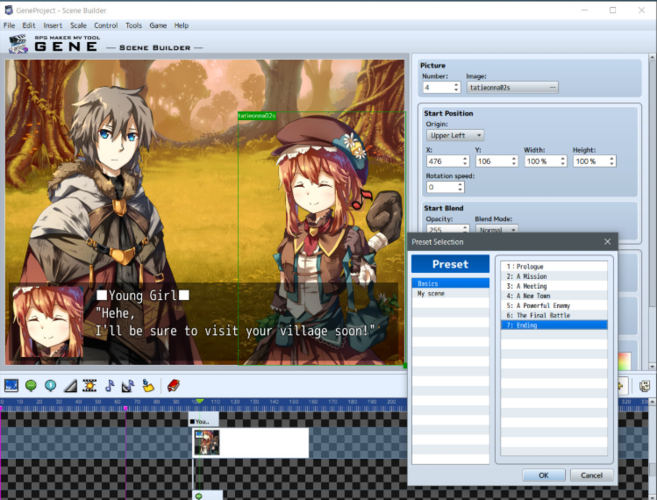Click the Height percentage stepper arrows
657x500 pixels.
point(612,161)
